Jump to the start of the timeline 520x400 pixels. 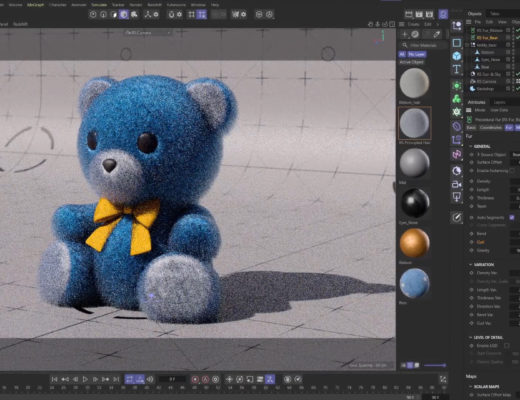click(x=54, y=379)
